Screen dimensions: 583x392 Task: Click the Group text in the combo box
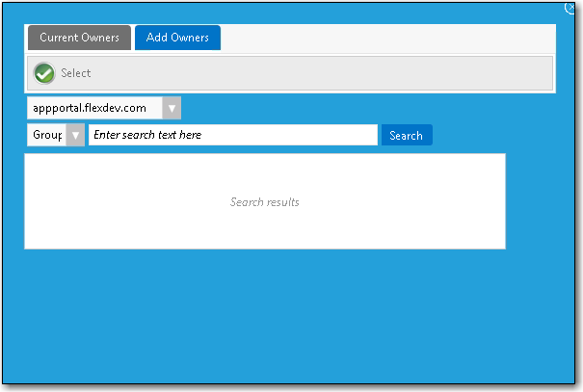pos(46,136)
